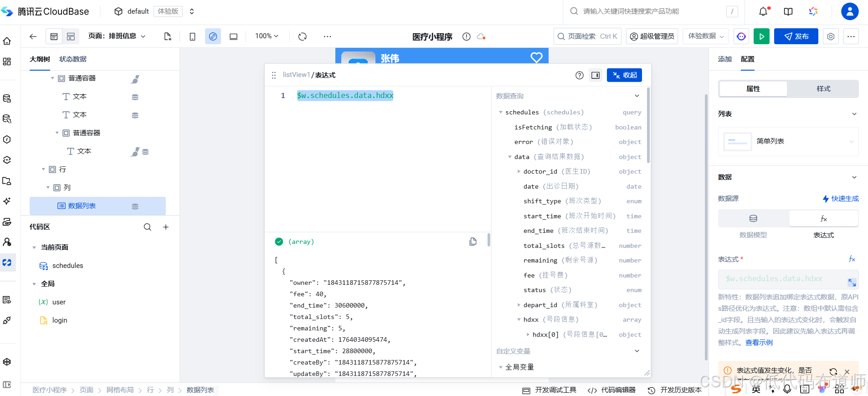The width and height of the screenshot is (868, 396).
Task: Copy the array result with copy icon
Action: tap(473, 242)
